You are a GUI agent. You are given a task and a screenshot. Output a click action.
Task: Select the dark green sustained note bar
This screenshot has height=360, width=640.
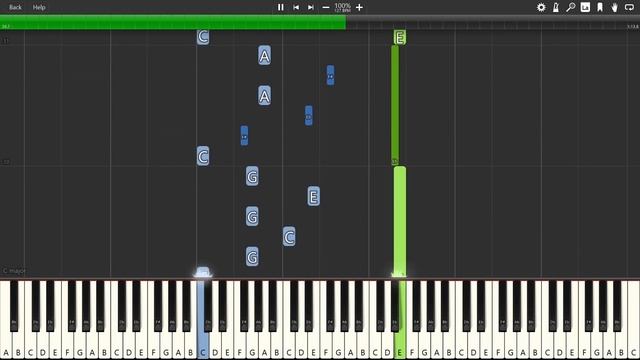[395, 105]
